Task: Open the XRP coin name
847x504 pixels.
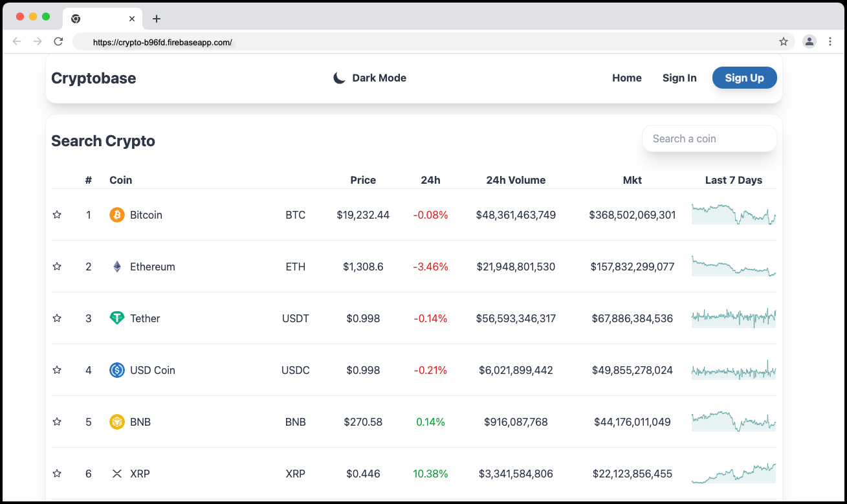Action: point(140,474)
